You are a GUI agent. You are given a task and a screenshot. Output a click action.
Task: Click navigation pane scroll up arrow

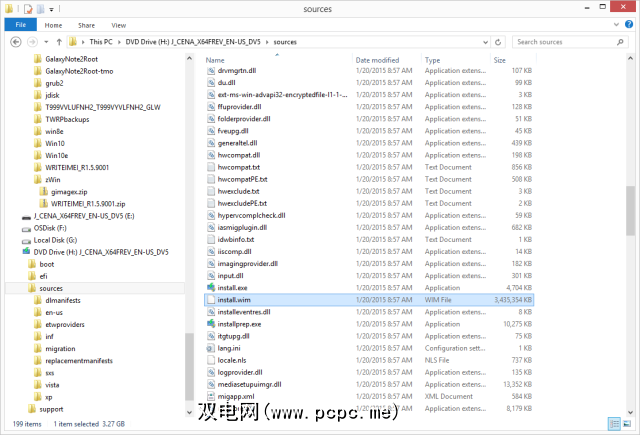coord(189,59)
